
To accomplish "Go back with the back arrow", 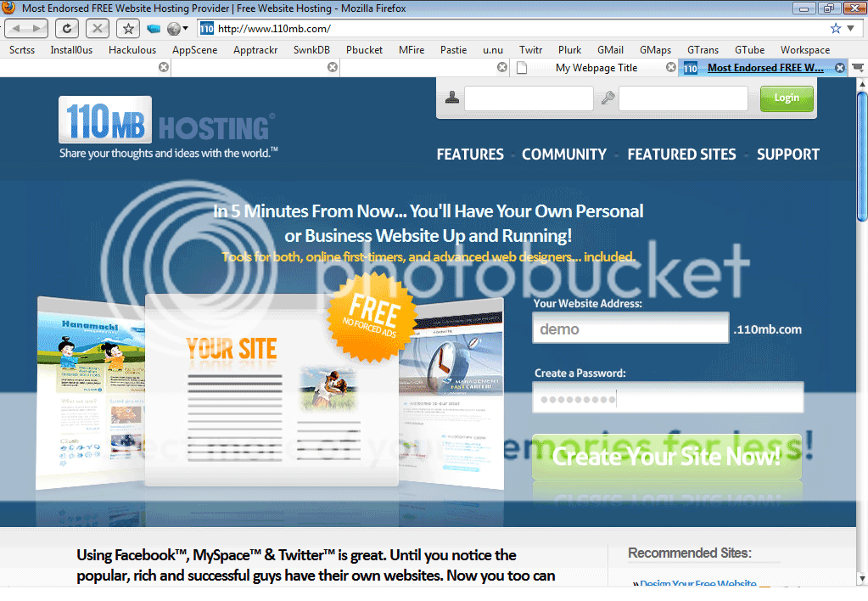I will pos(15,28).
